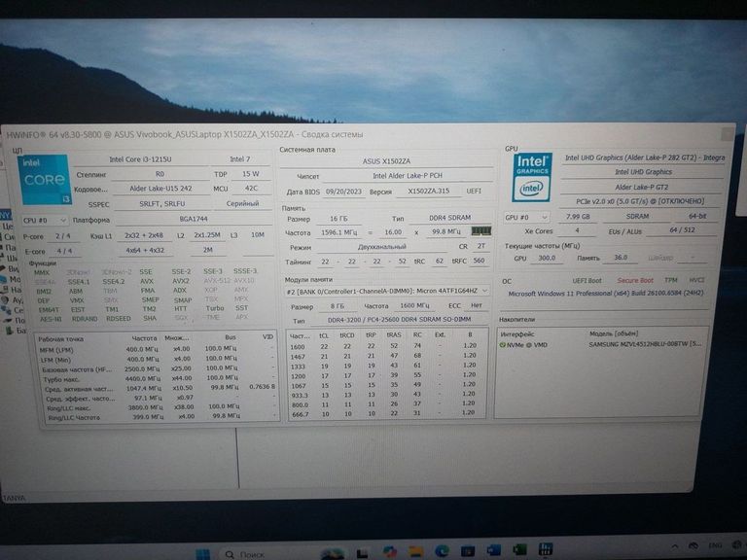
Task: Select the 666.7 row in memory timings table
Action: [x=386, y=414]
